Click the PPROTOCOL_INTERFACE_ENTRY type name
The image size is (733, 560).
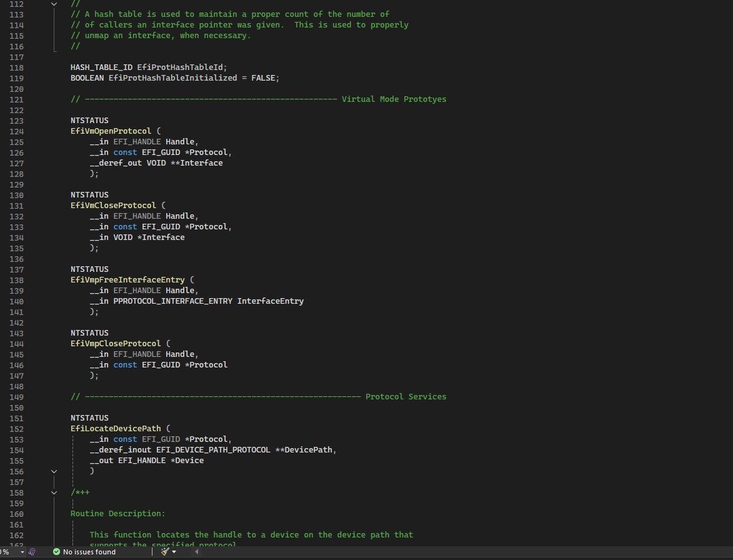click(172, 301)
